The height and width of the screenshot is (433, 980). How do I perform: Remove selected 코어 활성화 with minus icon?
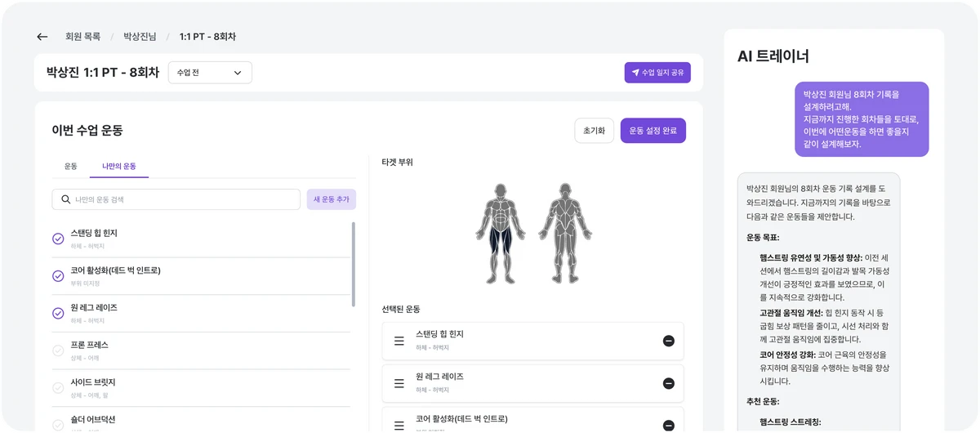click(x=669, y=425)
